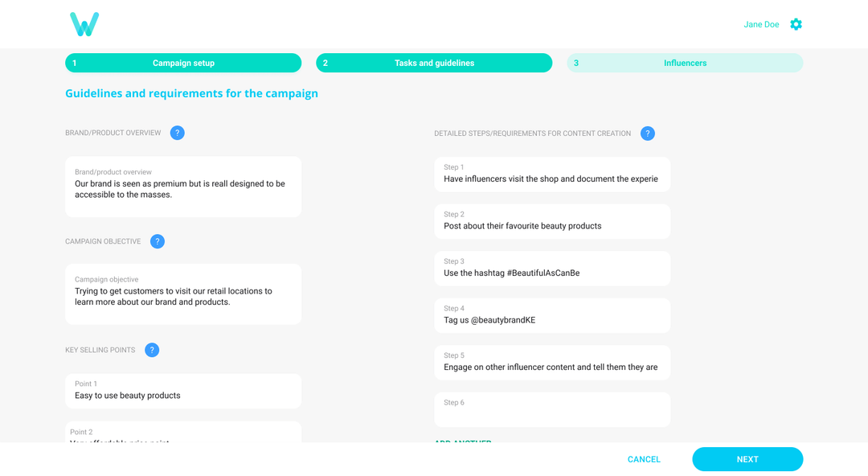This screenshot has width=868, height=476.
Task: Open Jane Doe's profile name
Action: tap(761, 24)
